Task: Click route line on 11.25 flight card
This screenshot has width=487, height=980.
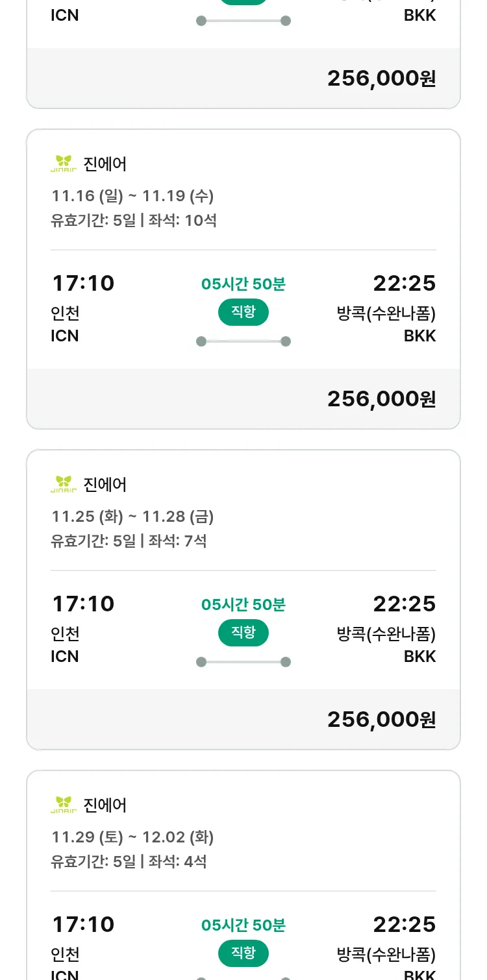Action: click(x=243, y=662)
